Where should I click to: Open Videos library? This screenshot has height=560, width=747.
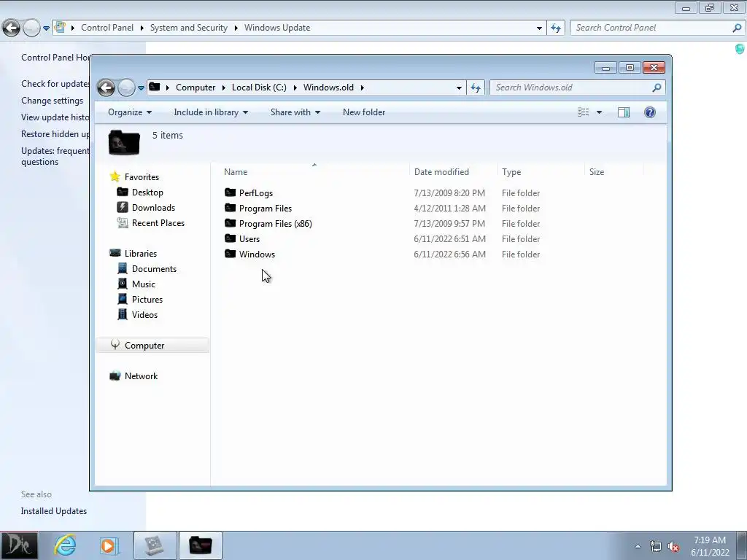(x=144, y=315)
